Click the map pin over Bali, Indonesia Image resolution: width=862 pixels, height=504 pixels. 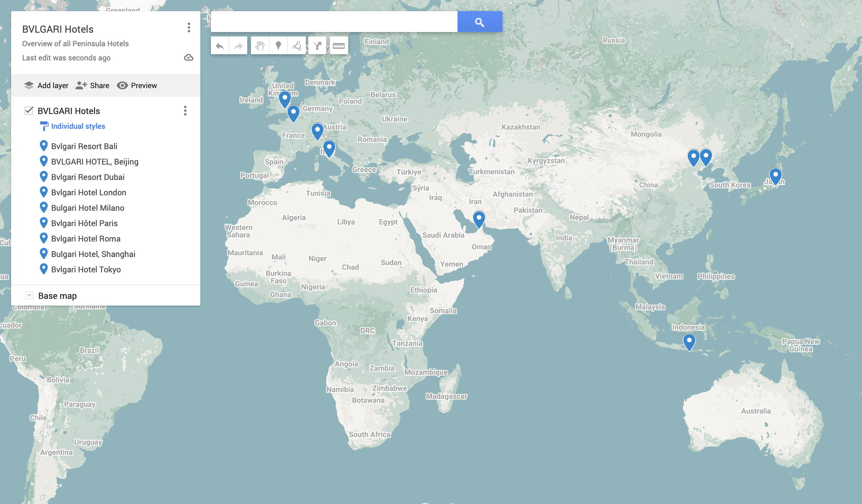(x=689, y=342)
